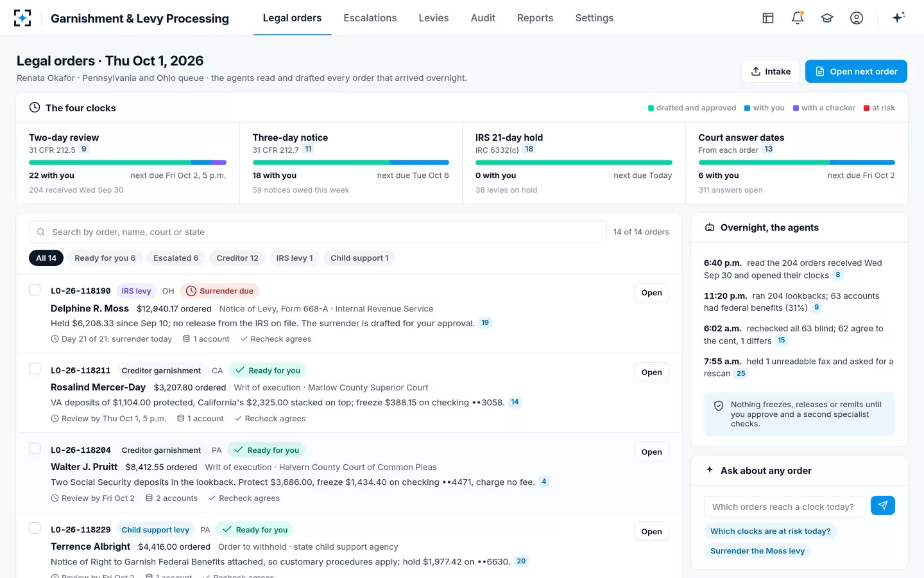
Task: Filter by Child support 1
Action: (359, 258)
